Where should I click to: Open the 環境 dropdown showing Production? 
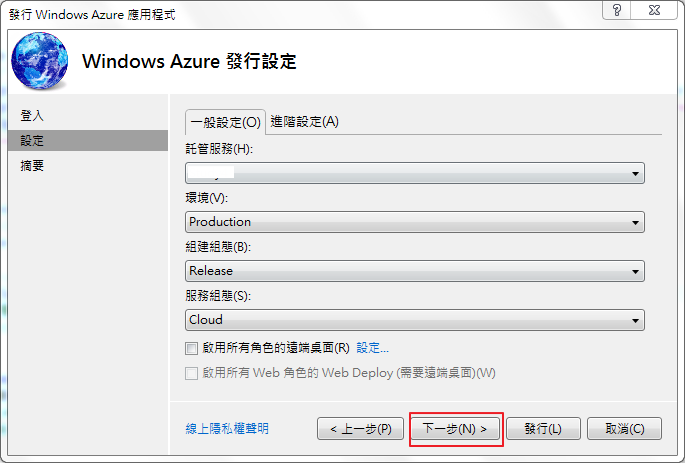coord(415,222)
